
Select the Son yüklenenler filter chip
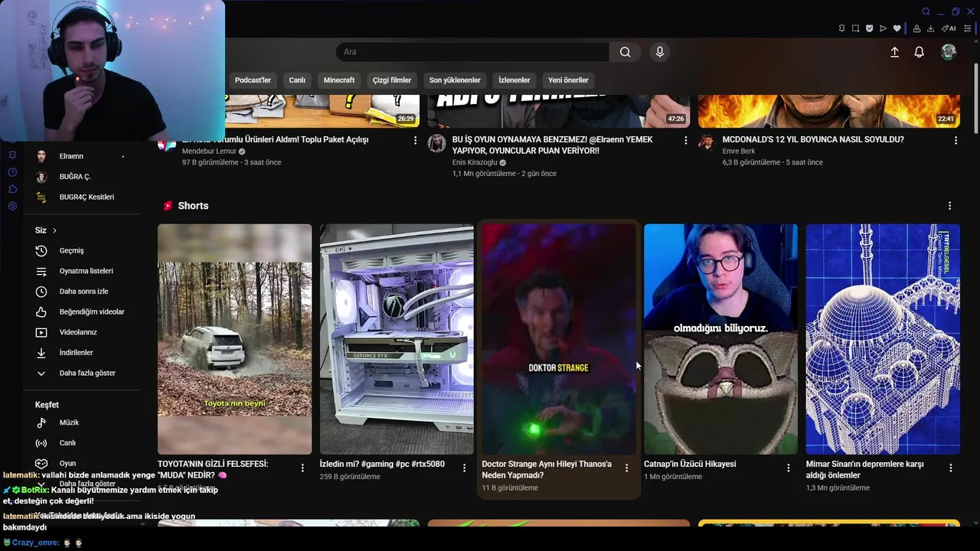point(455,80)
